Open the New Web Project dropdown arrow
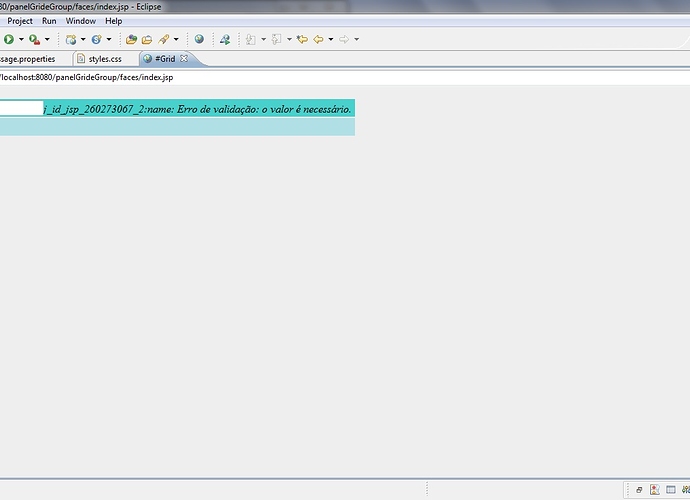This screenshot has width=690, height=500. 83,39
